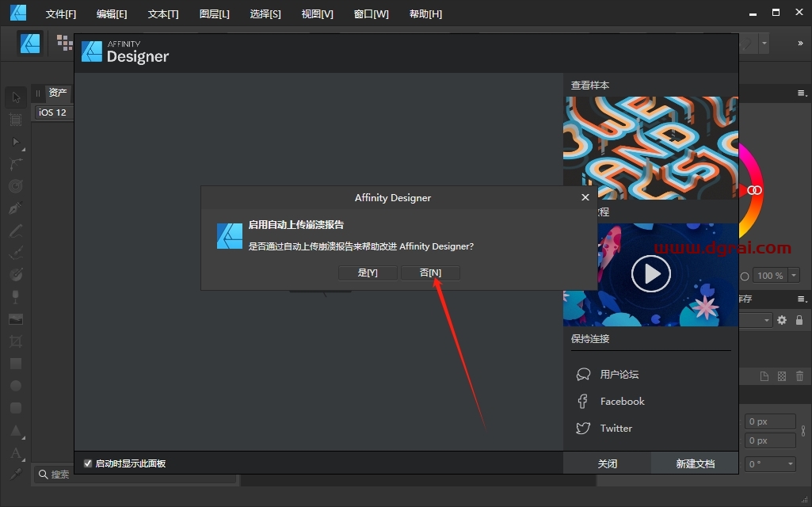
Task: Open the lower right panel options menu icon
Action: (802, 299)
